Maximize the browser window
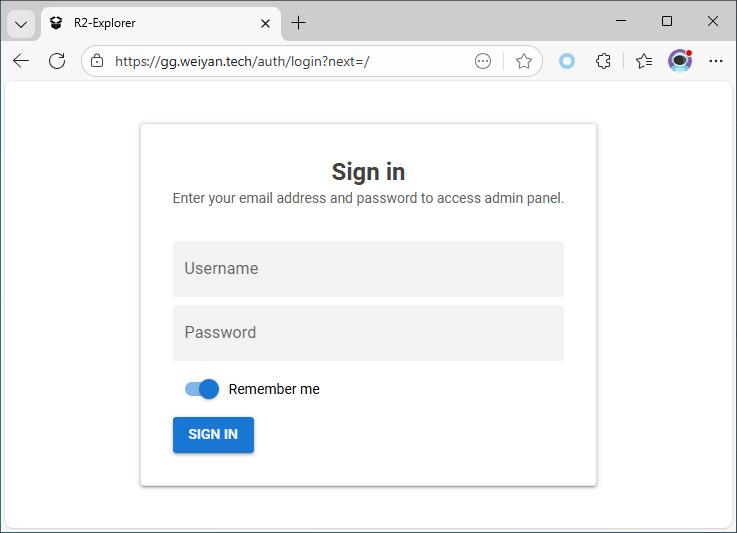Image resolution: width=737 pixels, height=533 pixels. tap(667, 21)
